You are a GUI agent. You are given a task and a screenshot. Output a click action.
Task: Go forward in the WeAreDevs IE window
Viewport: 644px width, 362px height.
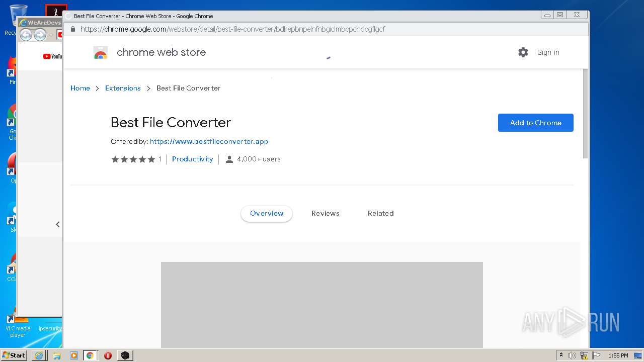coord(40,35)
